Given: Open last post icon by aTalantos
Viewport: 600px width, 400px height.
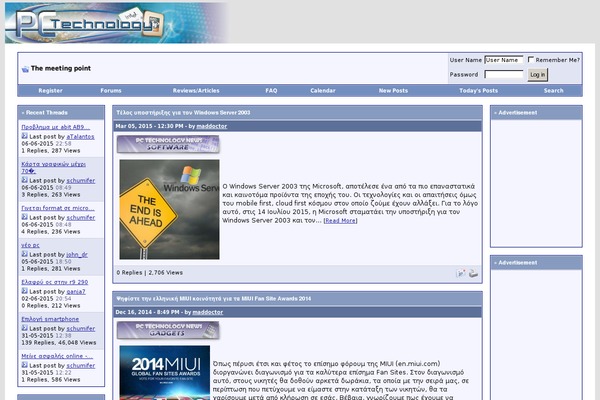Looking at the screenshot, I should pos(24,136).
